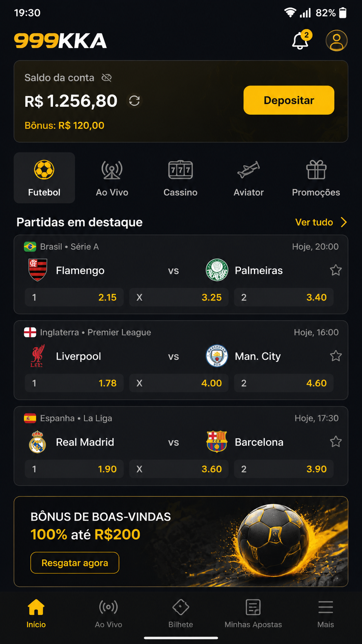Open the Aviator plane game
The image size is (362, 644).
[x=249, y=178]
